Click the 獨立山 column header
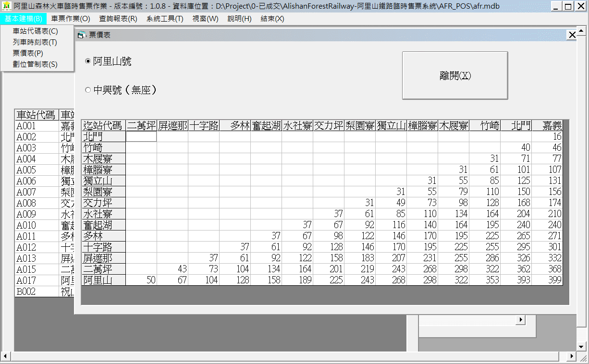 tap(391, 126)
